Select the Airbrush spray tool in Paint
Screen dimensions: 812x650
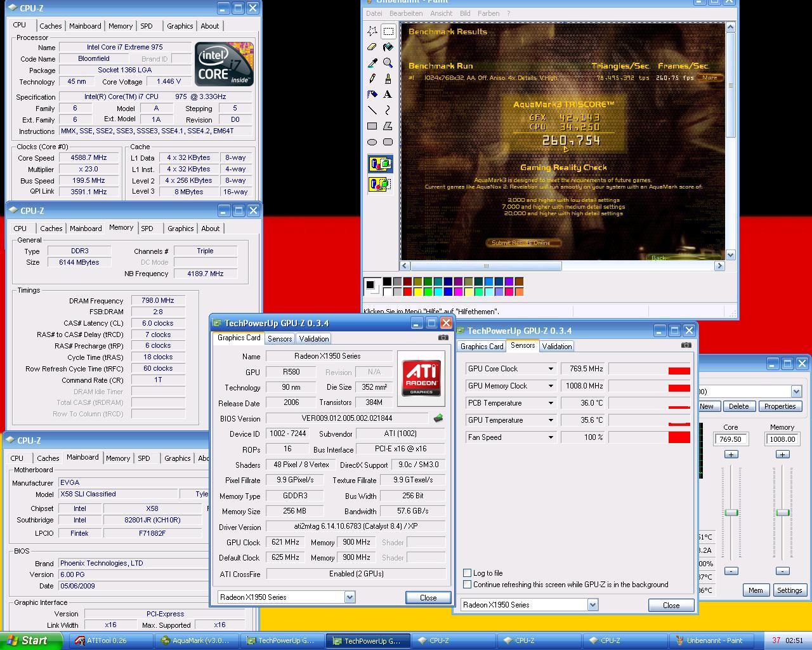pos(372,95)
